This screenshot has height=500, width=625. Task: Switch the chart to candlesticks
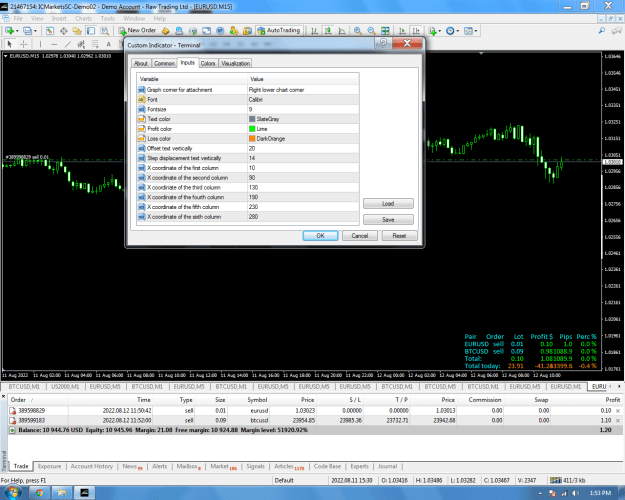(x=328, y=31)
